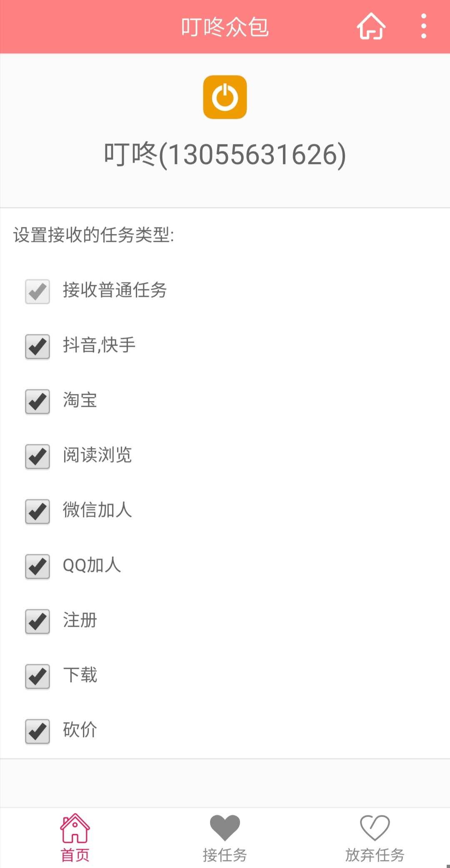Turn off the QQ加人 checkbox
The width and height of the screenshot is (450, 868).
37,566
